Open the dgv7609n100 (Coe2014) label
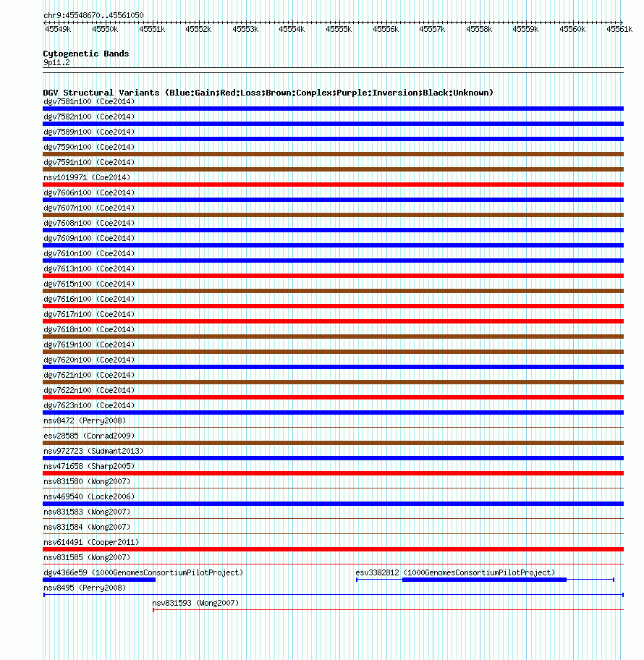 pyautogui.click(x=89, y=238)
